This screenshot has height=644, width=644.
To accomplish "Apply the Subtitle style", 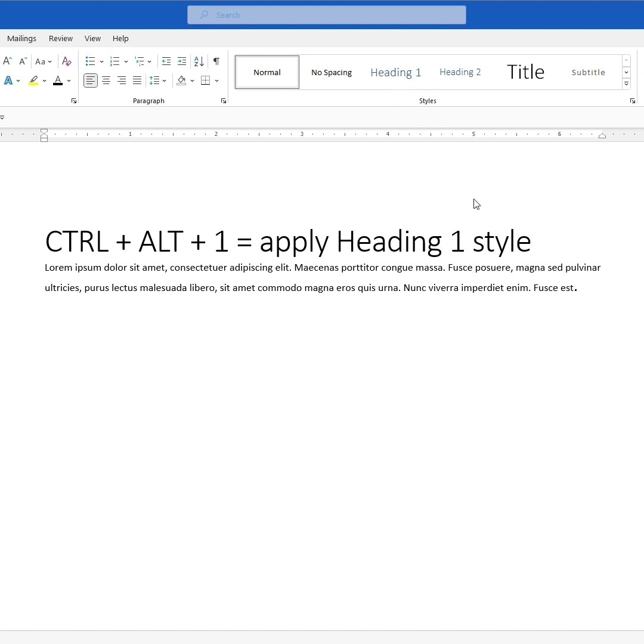I will coord(588,72).
